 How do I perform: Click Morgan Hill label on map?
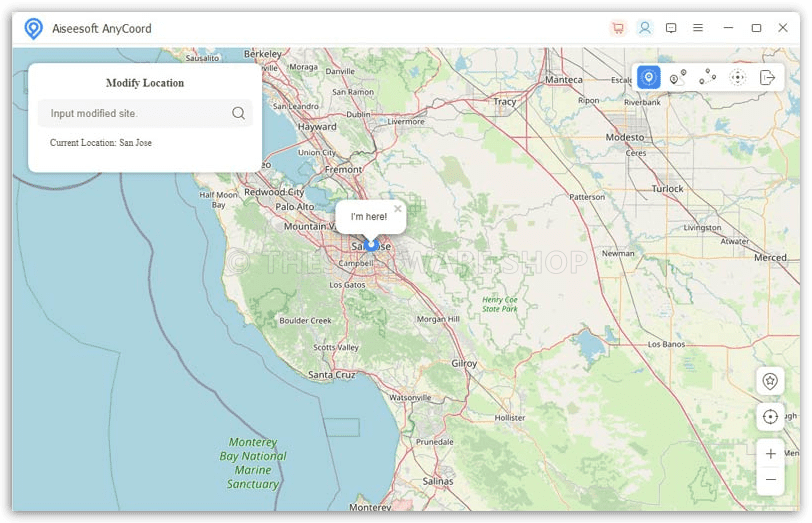pos(438,319)
